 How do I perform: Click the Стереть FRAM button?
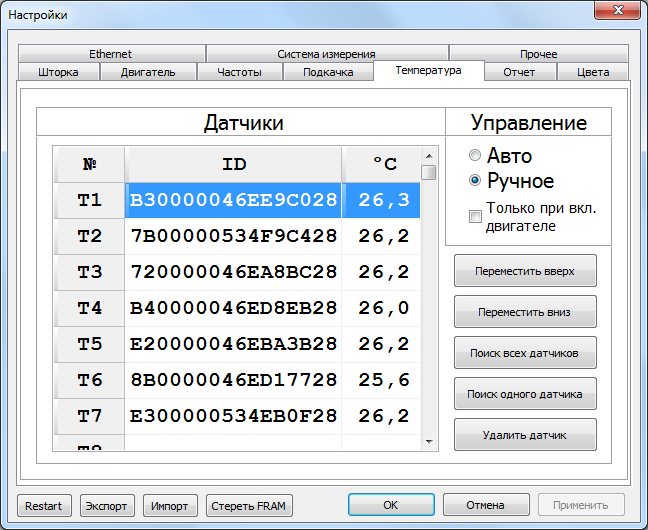[x=249, y=506]
